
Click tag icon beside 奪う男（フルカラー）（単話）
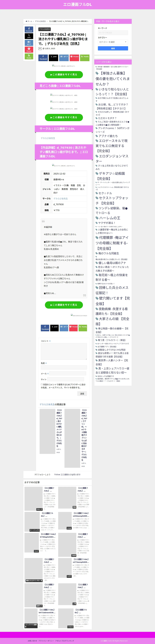pyautogui.click(x=97, y=340)
